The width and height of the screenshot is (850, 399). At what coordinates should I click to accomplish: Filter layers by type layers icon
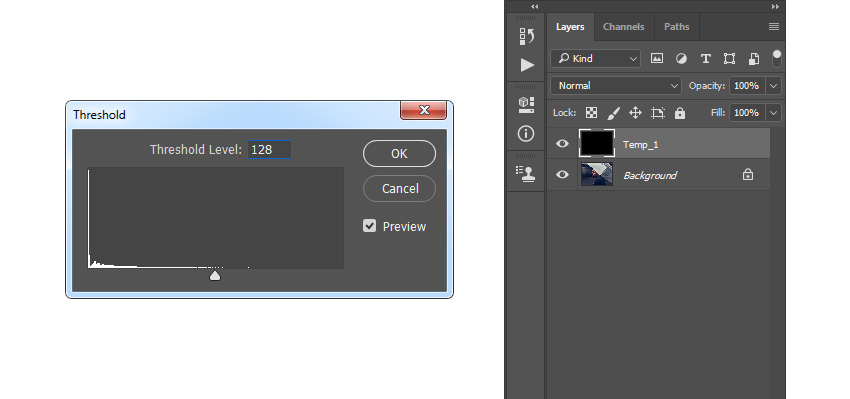[705, 59]
